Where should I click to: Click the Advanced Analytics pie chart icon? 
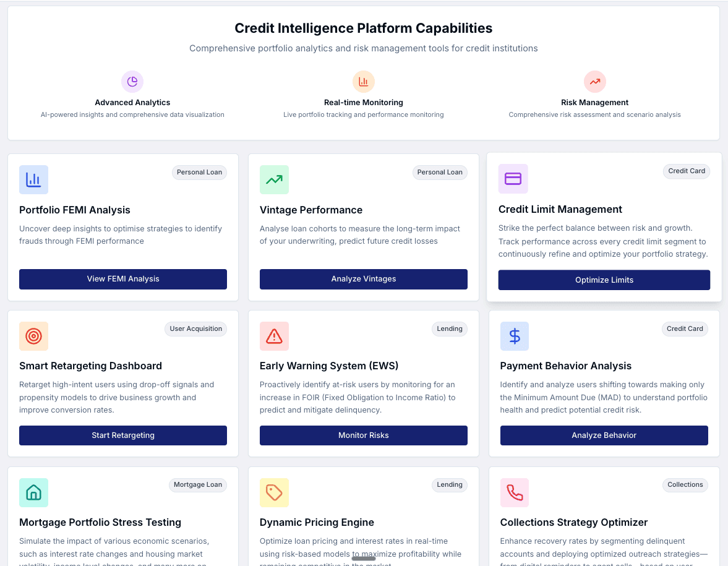(132, 82)
